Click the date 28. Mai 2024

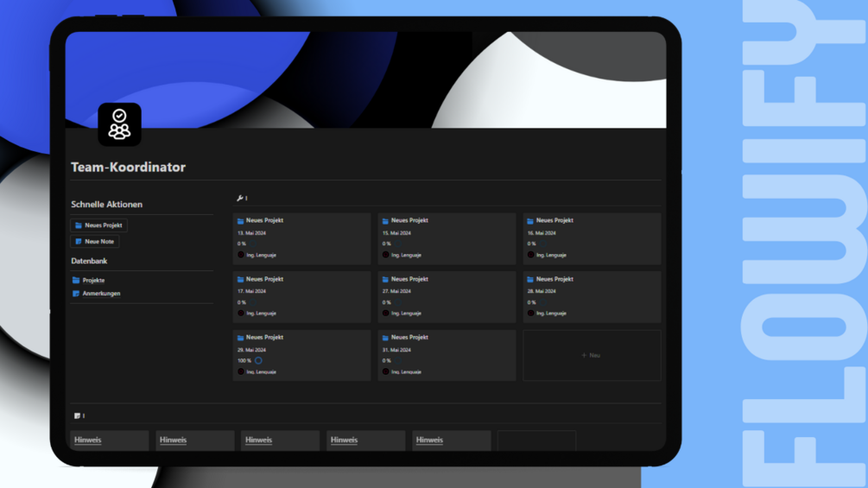coord(542,291)
